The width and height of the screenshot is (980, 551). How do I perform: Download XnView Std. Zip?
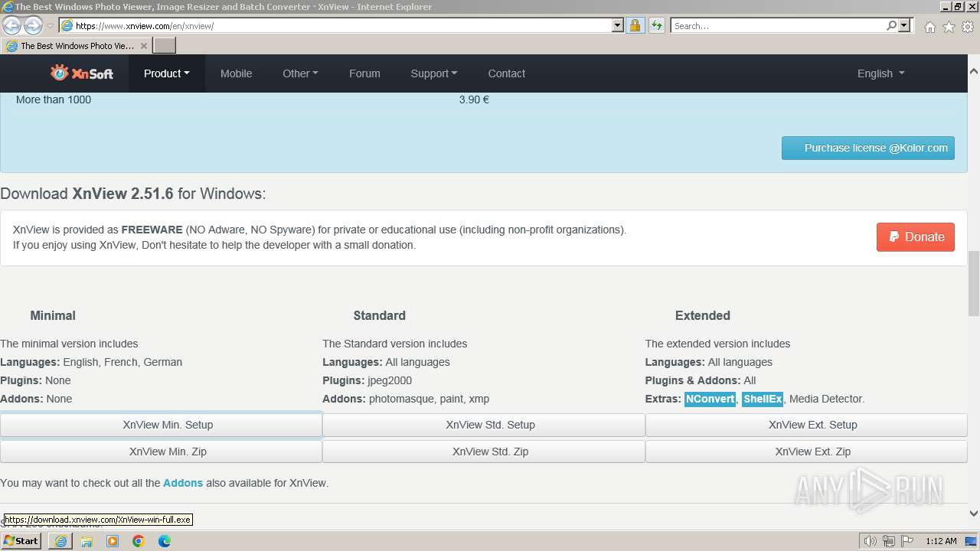(x=484, y=452)
